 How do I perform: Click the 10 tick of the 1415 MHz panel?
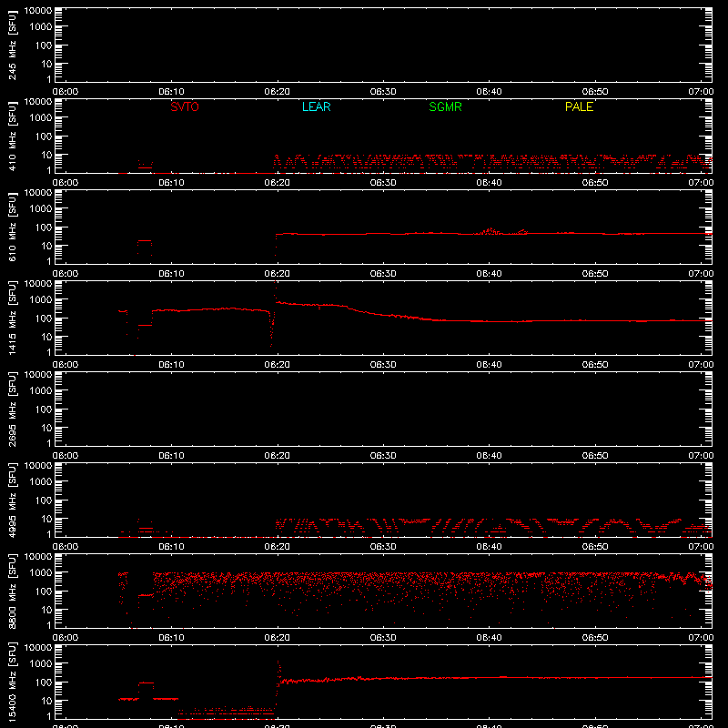pyautogui.click(x=46, y=337)
